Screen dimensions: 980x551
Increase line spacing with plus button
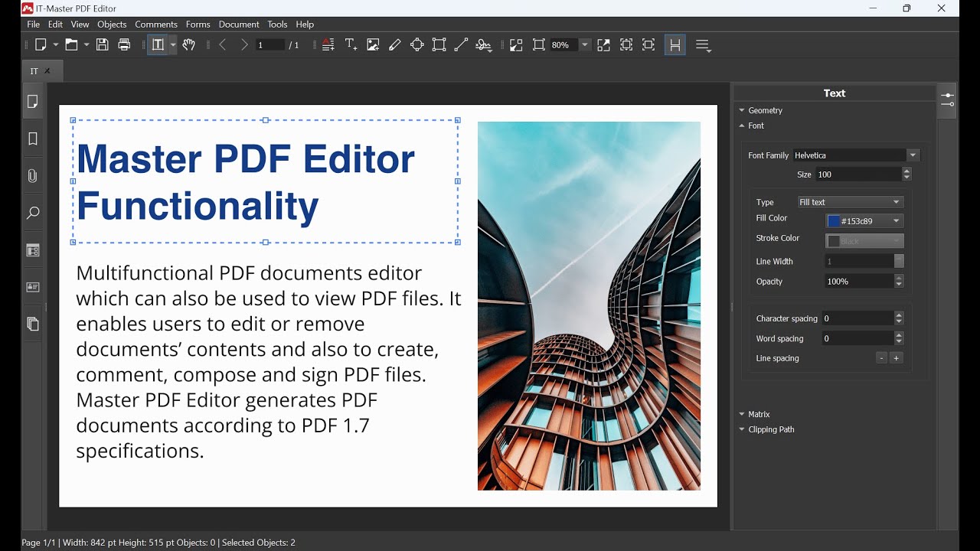[x=897, y=358]
